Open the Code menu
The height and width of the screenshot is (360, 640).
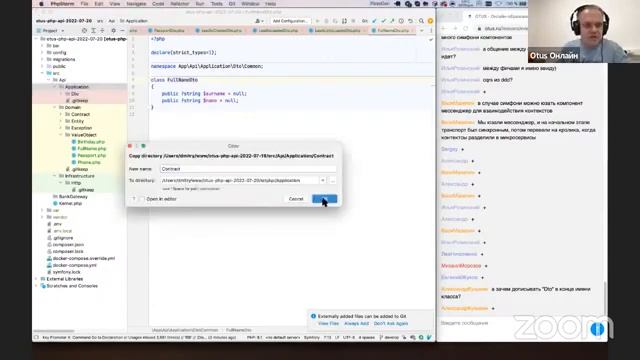click(x=158, y=4)
